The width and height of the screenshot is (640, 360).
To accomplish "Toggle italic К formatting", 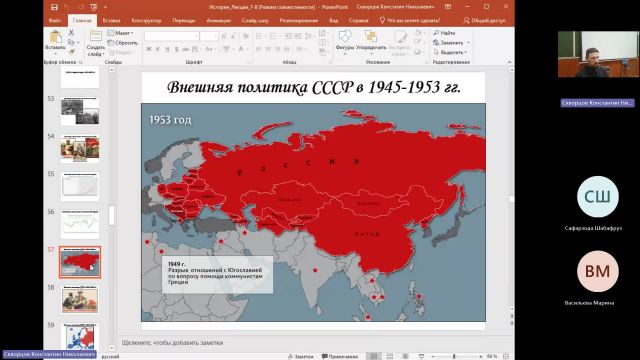I will pos(158,49).
